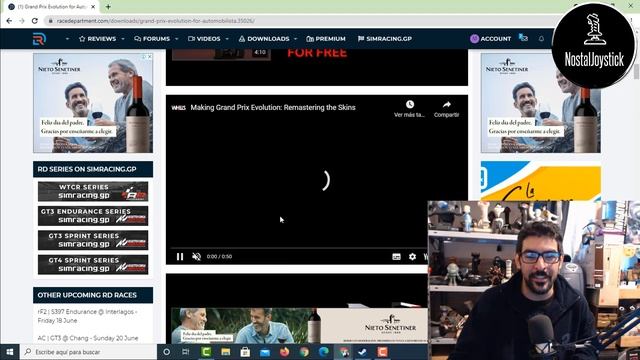
Task: Seek on the video progress bar
Action: (299, 247)
